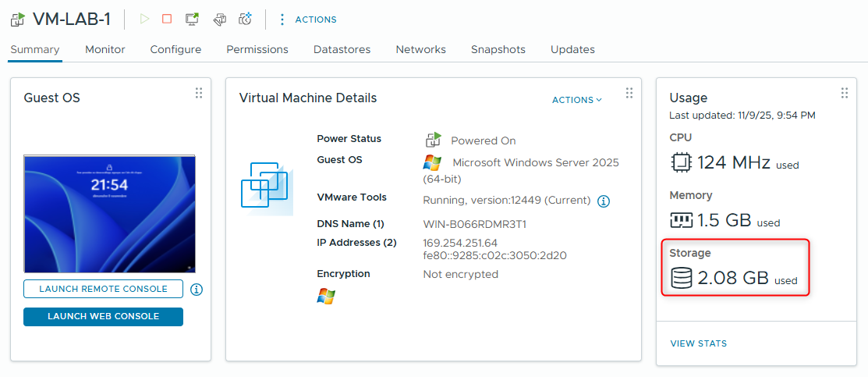Click the Last updated timestamp text
The height and width of the screenshot is (377, 868).
tap(742, 116)
